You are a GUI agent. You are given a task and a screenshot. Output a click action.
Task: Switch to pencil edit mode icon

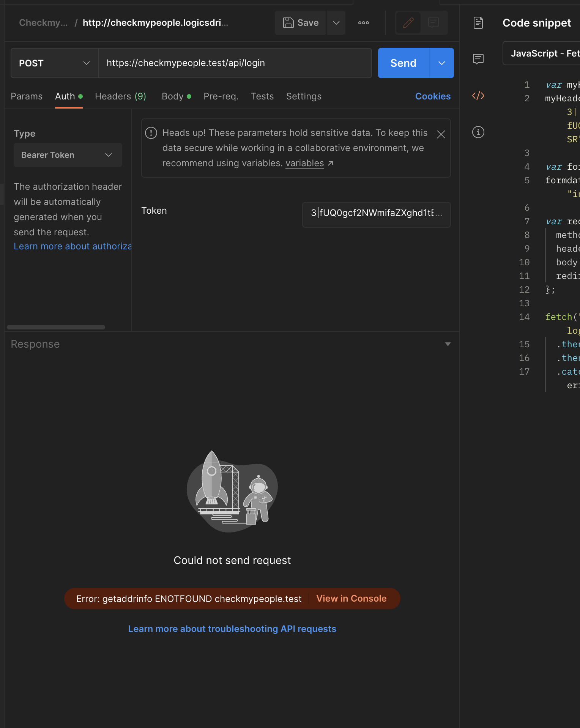(x=408, y=23)
